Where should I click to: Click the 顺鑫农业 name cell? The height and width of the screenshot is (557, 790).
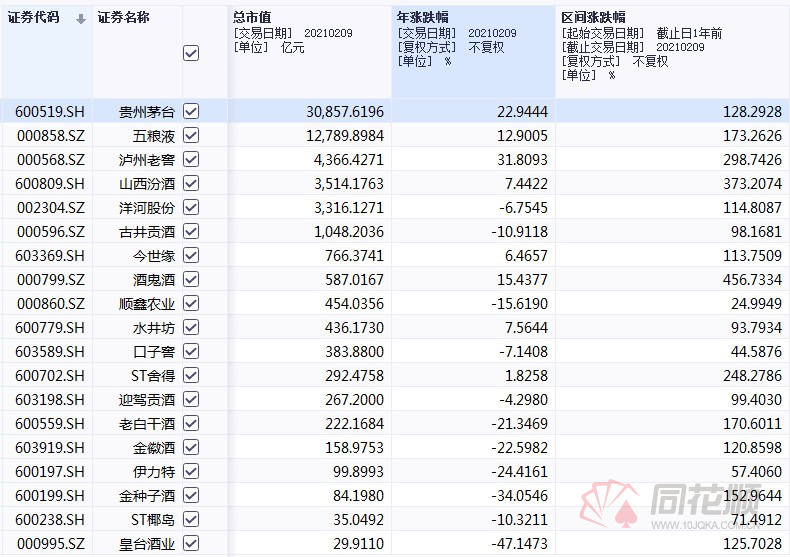(147, 304)
